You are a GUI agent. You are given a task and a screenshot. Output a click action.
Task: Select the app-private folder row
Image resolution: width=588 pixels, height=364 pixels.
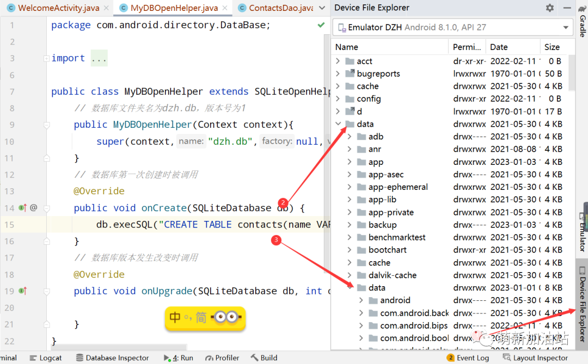pyautogui.click(x=450, y=212)
